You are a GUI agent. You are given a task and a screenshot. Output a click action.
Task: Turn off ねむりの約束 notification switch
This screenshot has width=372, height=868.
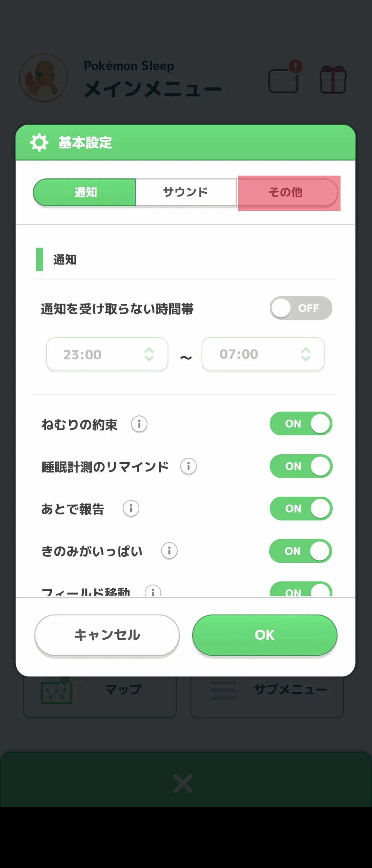(x=301, y=424)
